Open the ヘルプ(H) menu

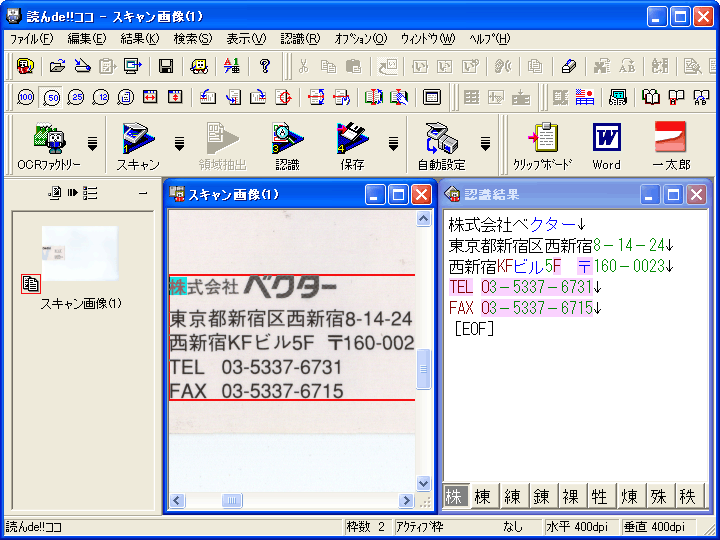click(489, 39)
